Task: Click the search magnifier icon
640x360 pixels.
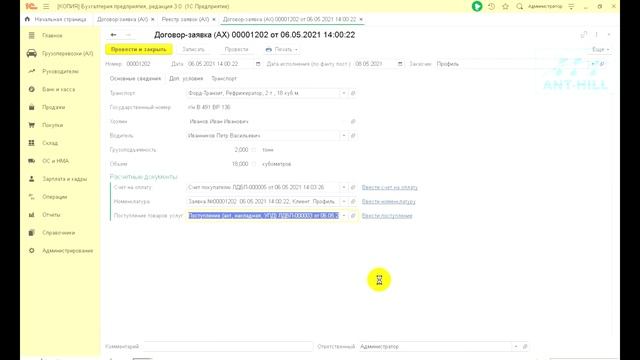Action: (x=519, y=7)
